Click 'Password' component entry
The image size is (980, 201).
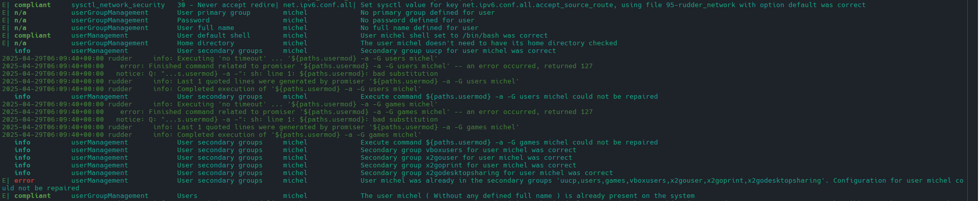coord(194,20)
